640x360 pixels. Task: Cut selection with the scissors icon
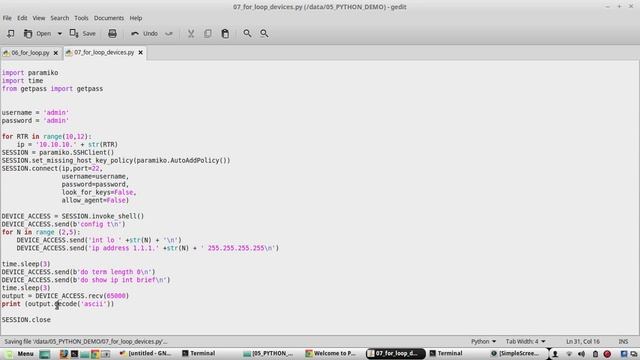click(191, 33)
